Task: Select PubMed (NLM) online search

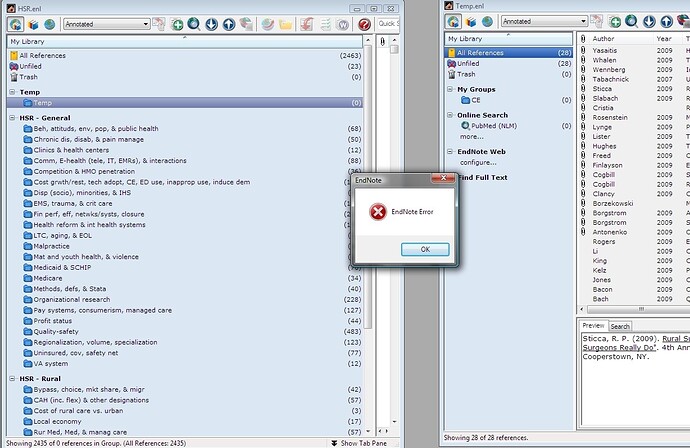Action: [x=509, y=126]
